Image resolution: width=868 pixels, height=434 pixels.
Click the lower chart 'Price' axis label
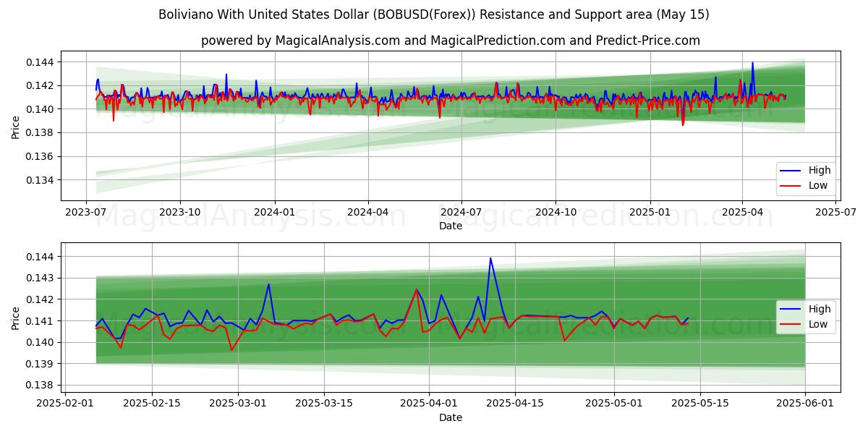point(16,318)
